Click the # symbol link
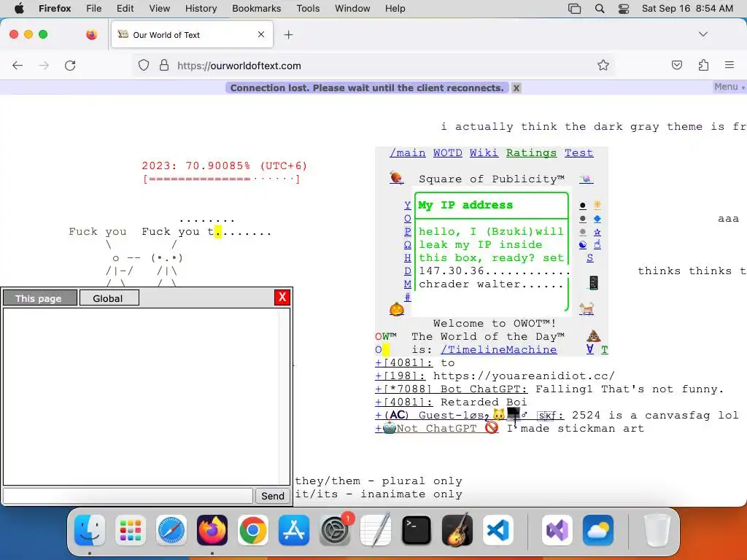 407,297
